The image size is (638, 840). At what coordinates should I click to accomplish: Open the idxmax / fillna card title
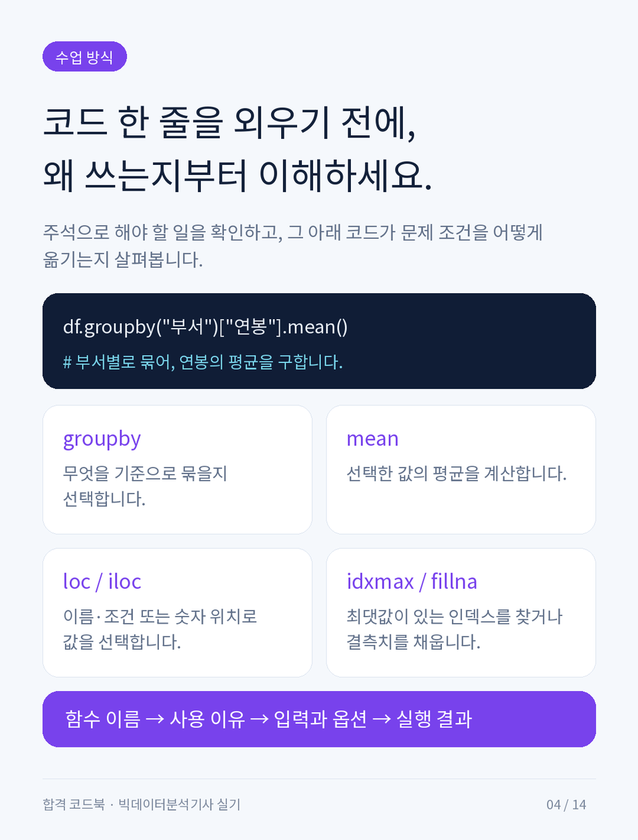pos(411,581)
